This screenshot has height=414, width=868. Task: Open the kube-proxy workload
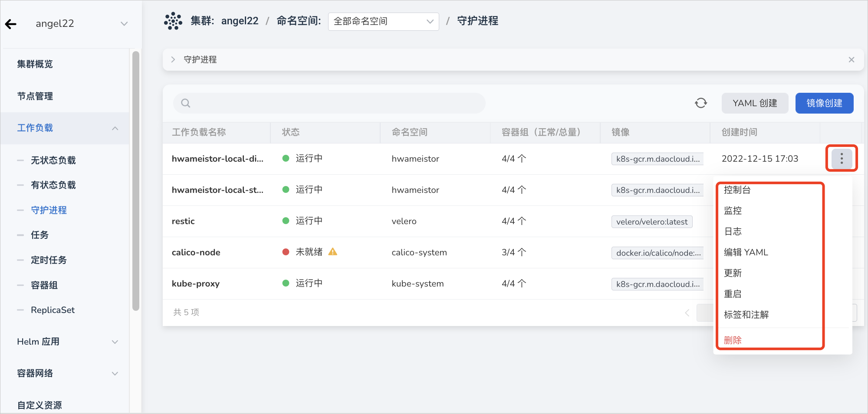(195, 284)
